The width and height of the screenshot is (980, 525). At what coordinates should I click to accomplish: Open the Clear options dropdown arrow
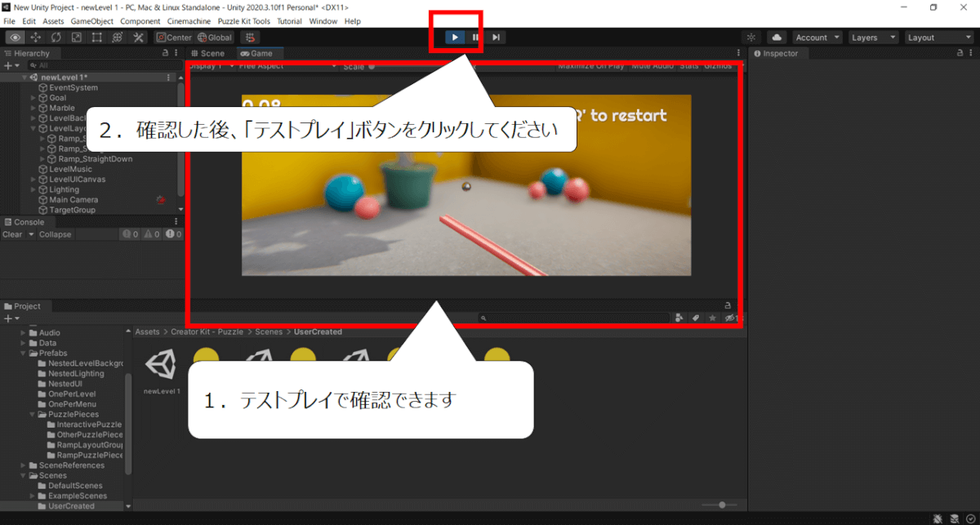coord(32,234)
